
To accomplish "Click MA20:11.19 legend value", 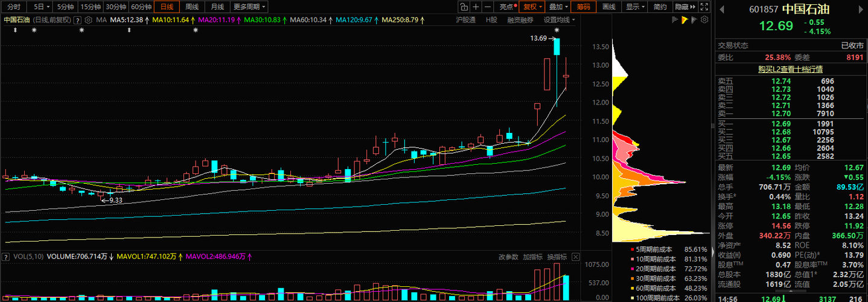I will [217, 20].
